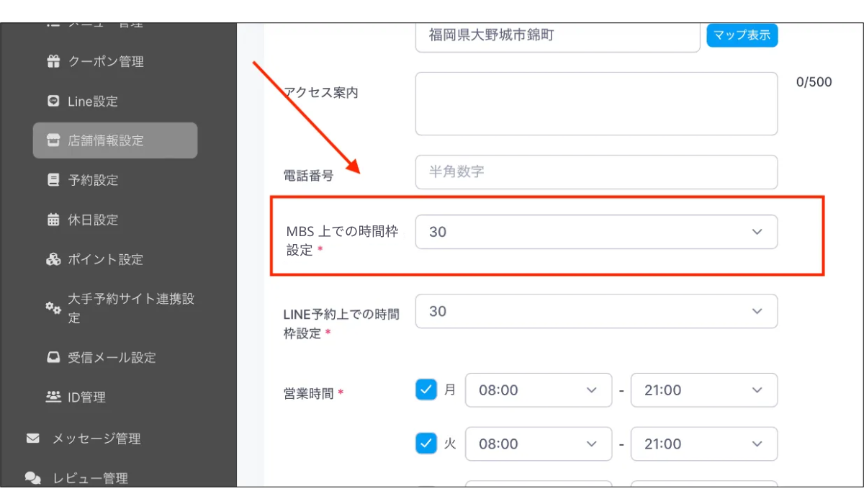Screen dimensions: 864x504
Task: Click the Line設定 chat icon
Action: (53, 102)
